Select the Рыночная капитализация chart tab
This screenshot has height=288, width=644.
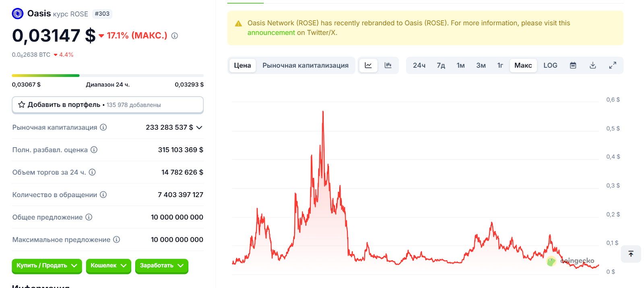[x=305, y=65]
